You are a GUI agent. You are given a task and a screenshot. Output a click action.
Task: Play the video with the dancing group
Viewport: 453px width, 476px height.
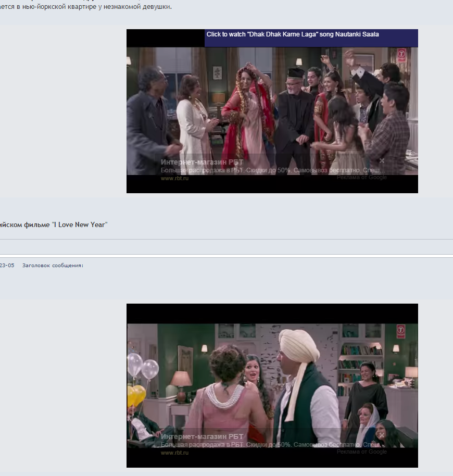[x=272, y=111]
